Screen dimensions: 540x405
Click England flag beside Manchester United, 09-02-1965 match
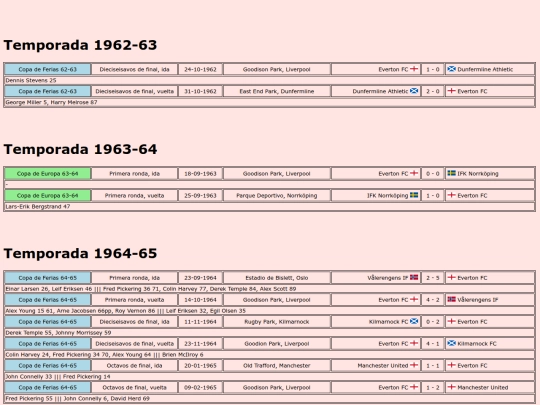click(x=451, y=387)
